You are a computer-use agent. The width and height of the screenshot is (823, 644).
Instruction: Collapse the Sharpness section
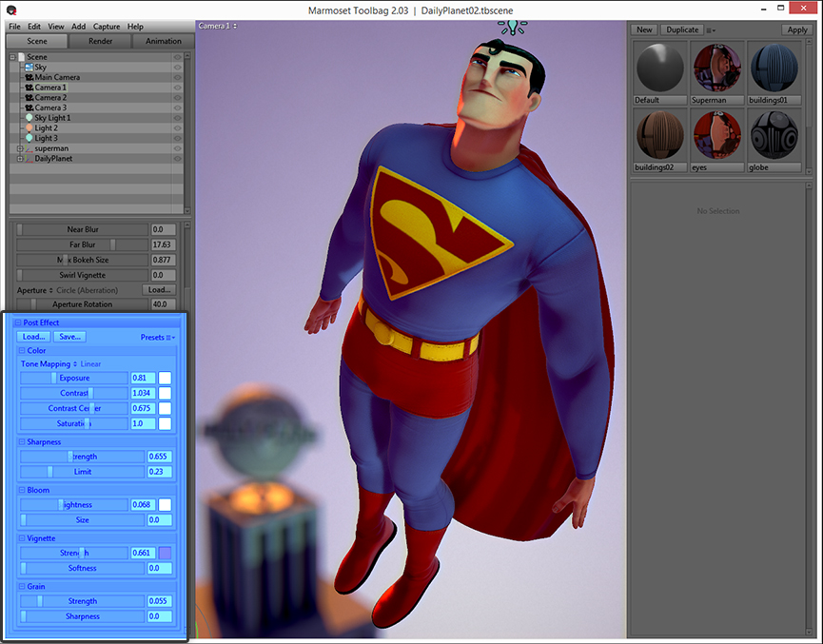22,442
